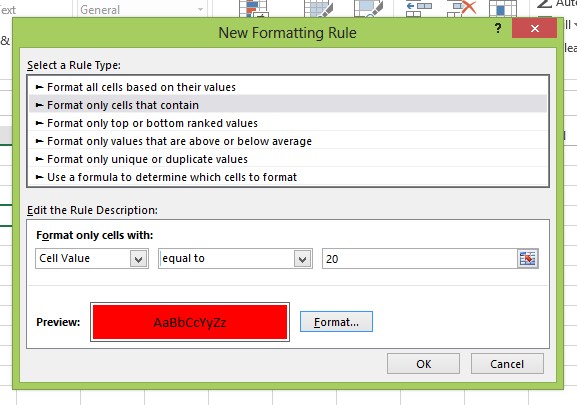Click the Format cells ribbon icon

coord(503,9)
